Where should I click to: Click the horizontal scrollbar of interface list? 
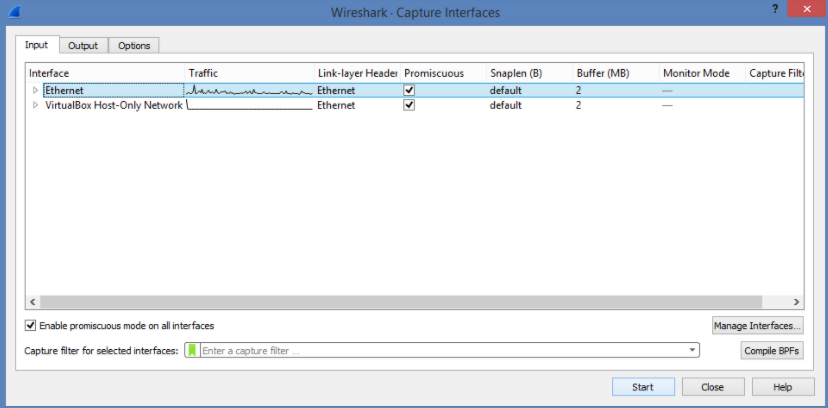coord(401,302)
